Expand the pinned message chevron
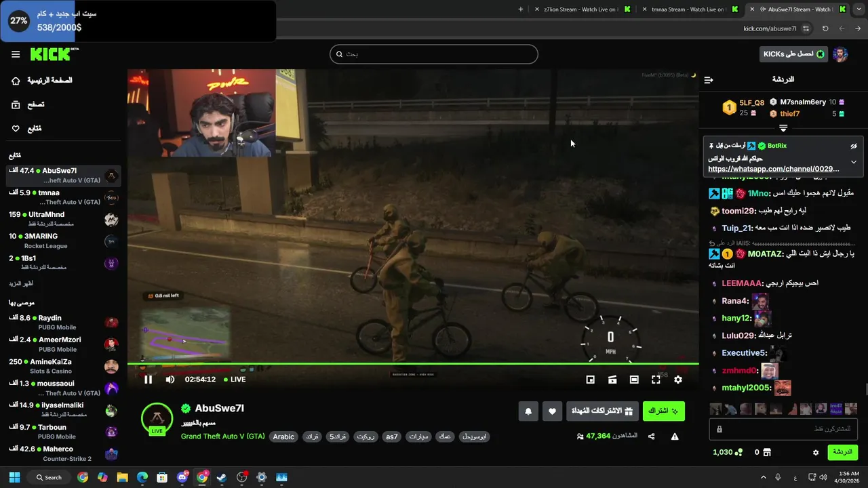Screen dimensions: 868x488 854,162
